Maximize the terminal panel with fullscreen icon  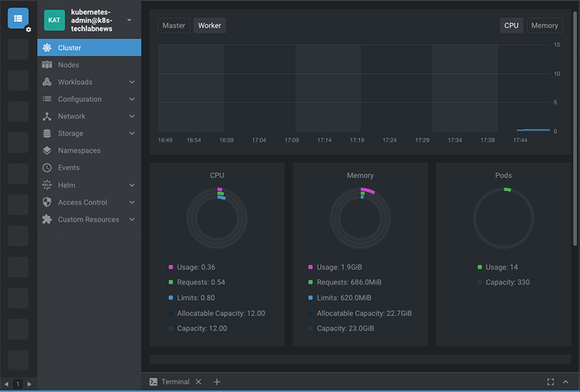[550, 382]
